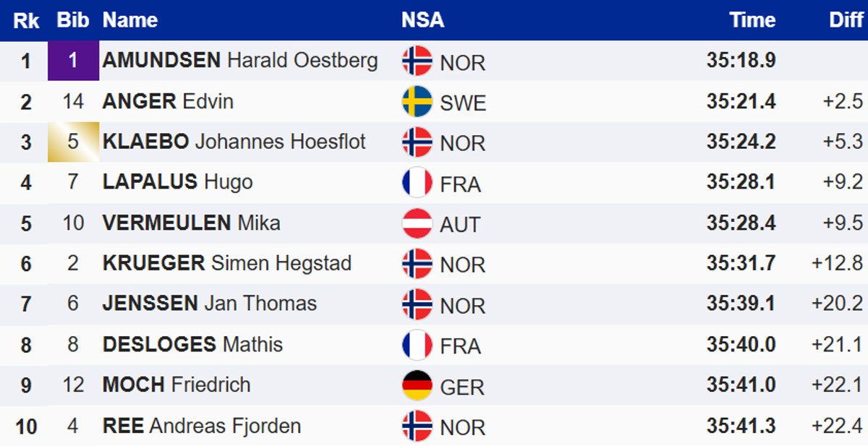Viewport: 868px width, 446px height.
Task: Open JENSSEN Jan Thomas athlete page
Action: tap(210, 304)
